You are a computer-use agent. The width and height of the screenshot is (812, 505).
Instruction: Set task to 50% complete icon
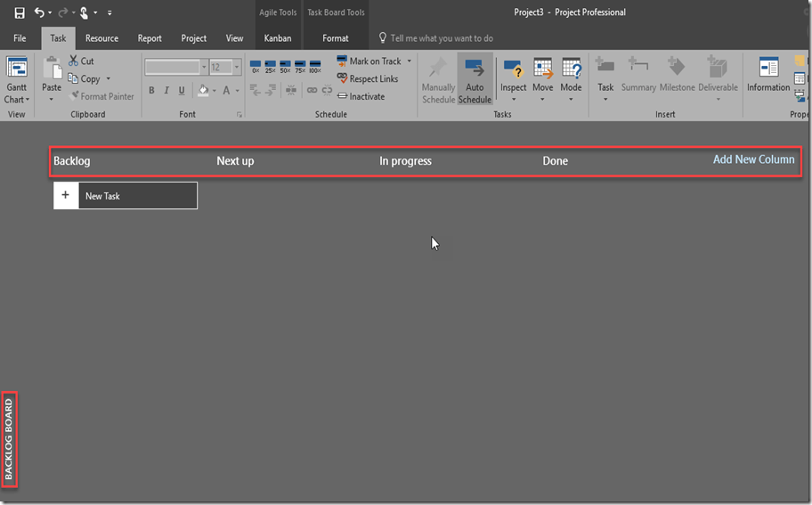286,67
